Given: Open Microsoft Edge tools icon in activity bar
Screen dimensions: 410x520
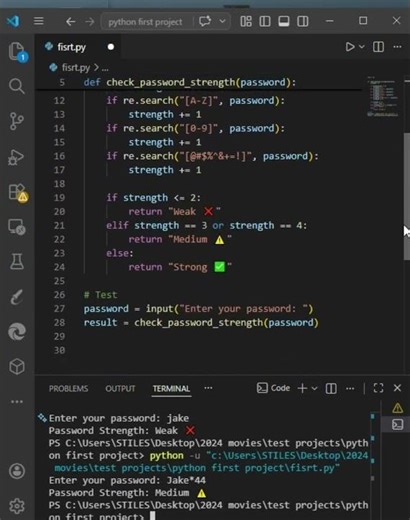Looking at the screenshot, I should [x=17, y=332].
